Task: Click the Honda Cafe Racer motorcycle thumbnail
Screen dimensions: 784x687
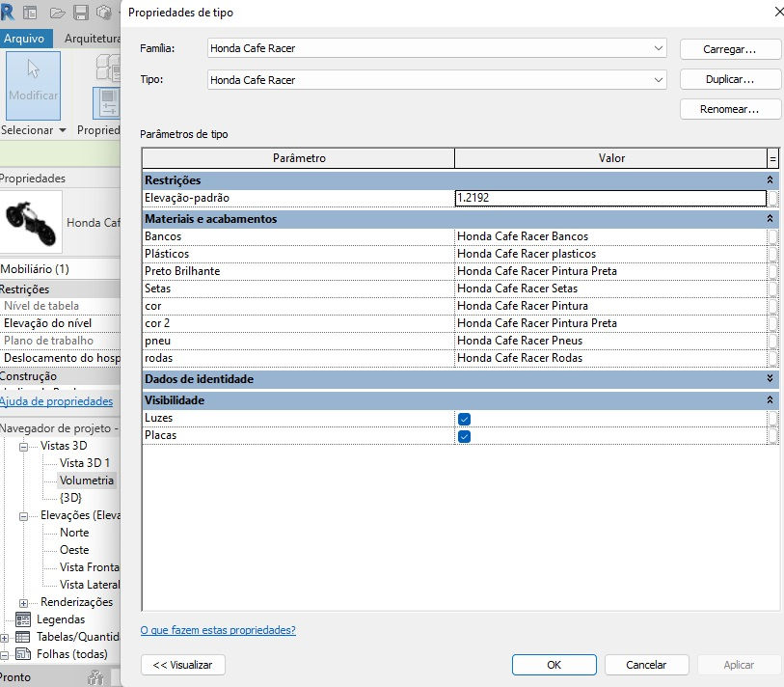Action: pos(31,222)
